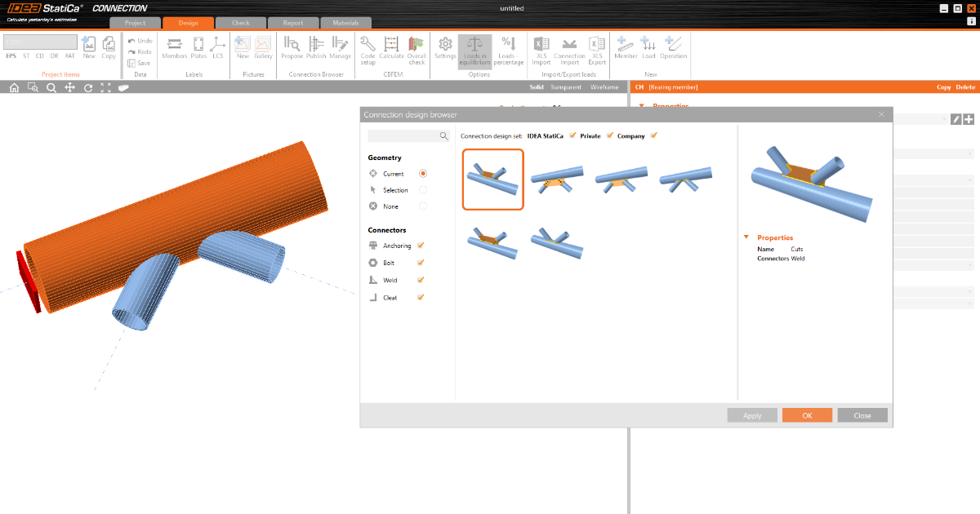Click Delete in the member header

[965, 87]
